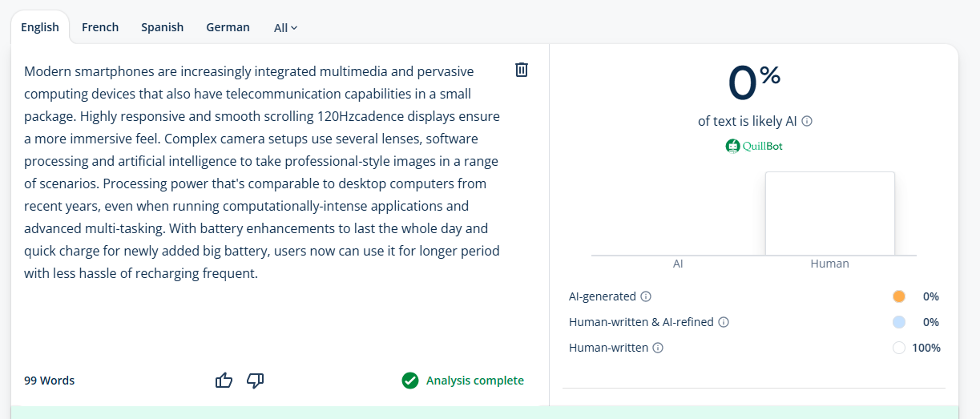Click the QuillBot logo
Image resolution: width=980 pixels, height=419 pixels.
[x=752, y=146]
